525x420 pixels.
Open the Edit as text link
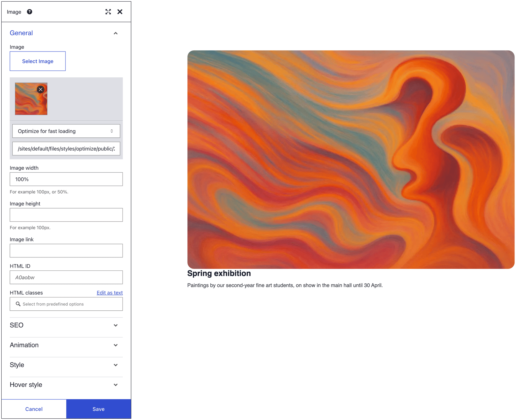pyautogui.click(x=110, y=292)
